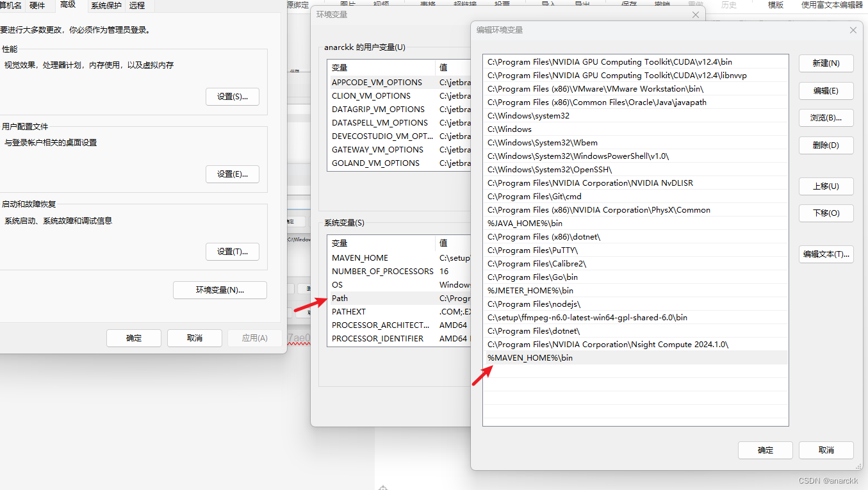Select CLION_VM_OPTIONS user variable

tap(399, 96)
